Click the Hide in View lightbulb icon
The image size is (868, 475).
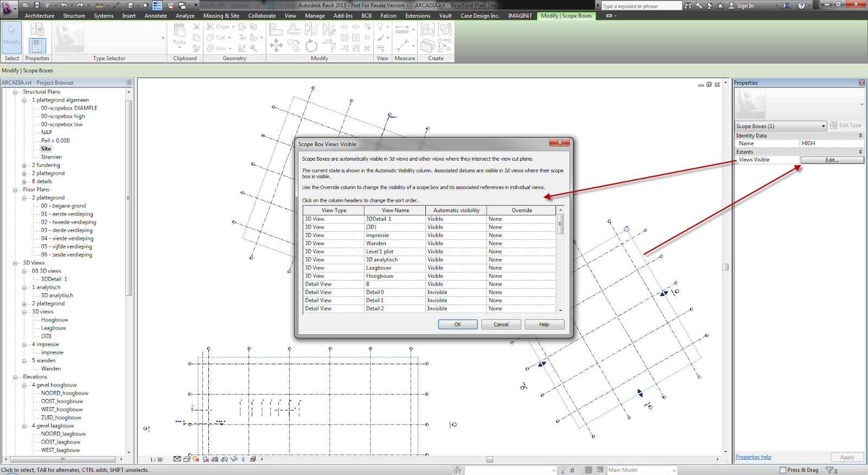coord(381,27)
